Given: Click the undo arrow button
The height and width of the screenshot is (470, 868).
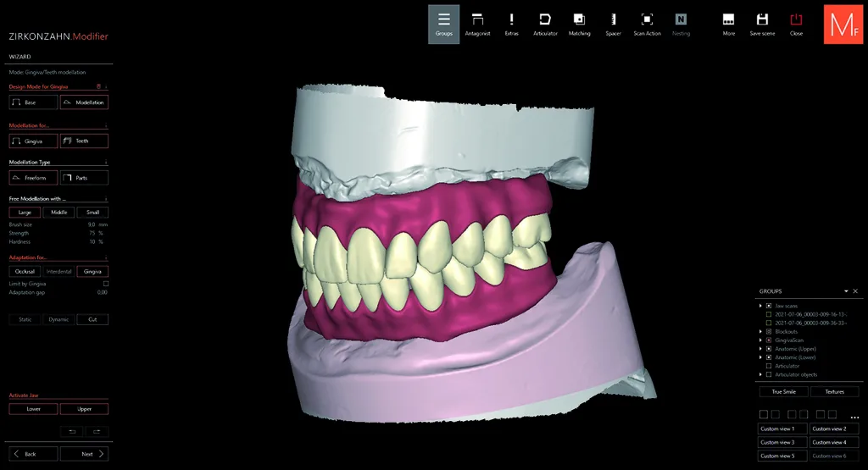Looking at the screenshot, I should [72, 431].
